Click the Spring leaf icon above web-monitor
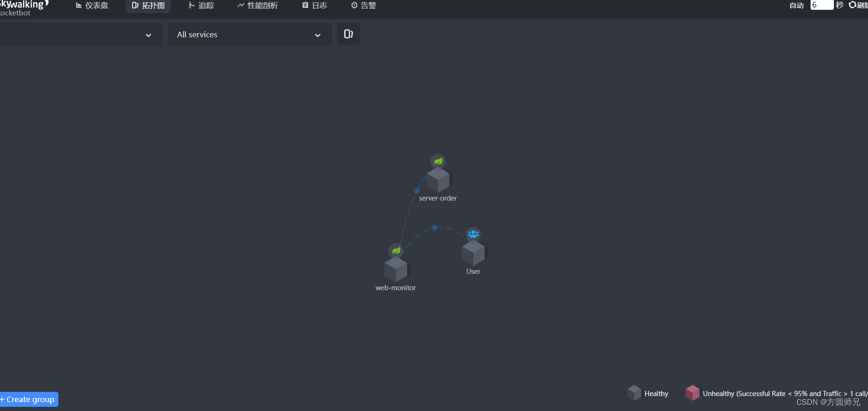 (396, 251)
